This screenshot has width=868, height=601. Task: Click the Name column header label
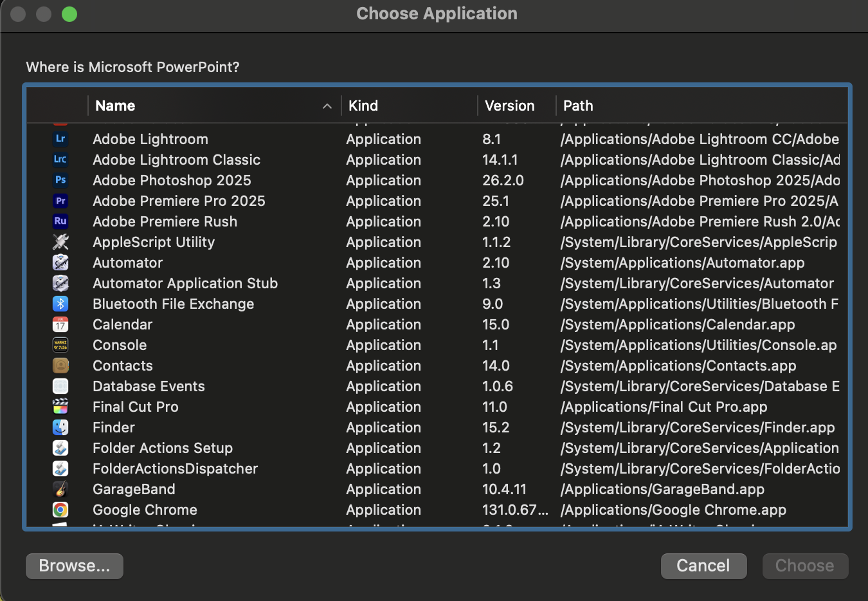(115, 106)
